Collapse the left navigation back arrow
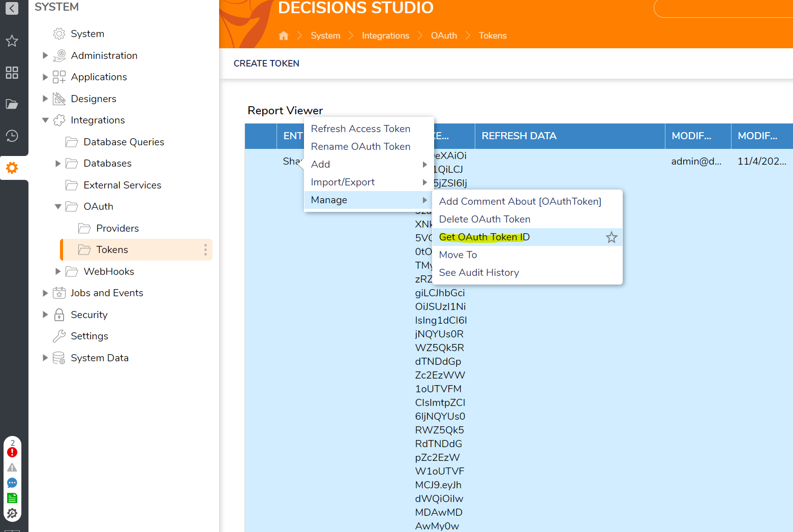This screenshot has width=793, height=532. tap(12, 8)
